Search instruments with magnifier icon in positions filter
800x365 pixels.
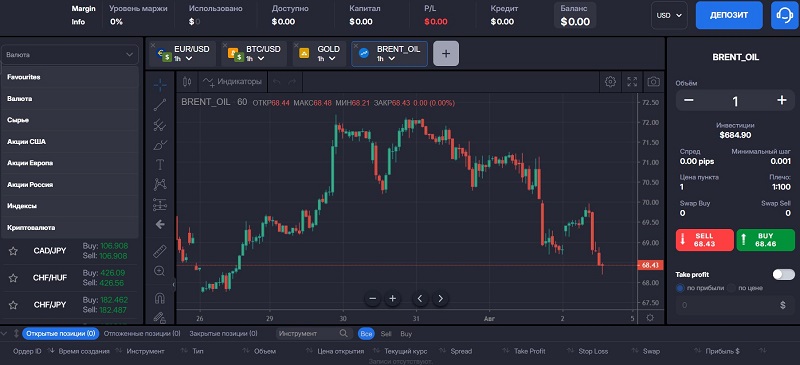(344, 334)
